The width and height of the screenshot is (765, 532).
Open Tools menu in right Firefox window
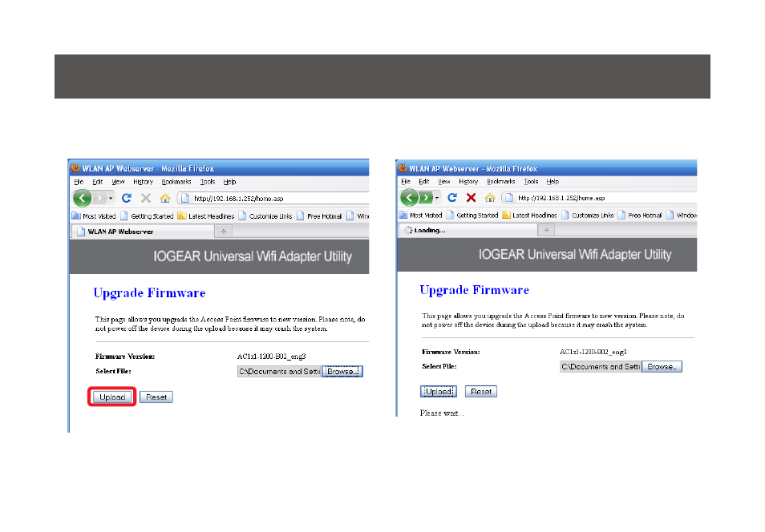(x=531, y=181)
